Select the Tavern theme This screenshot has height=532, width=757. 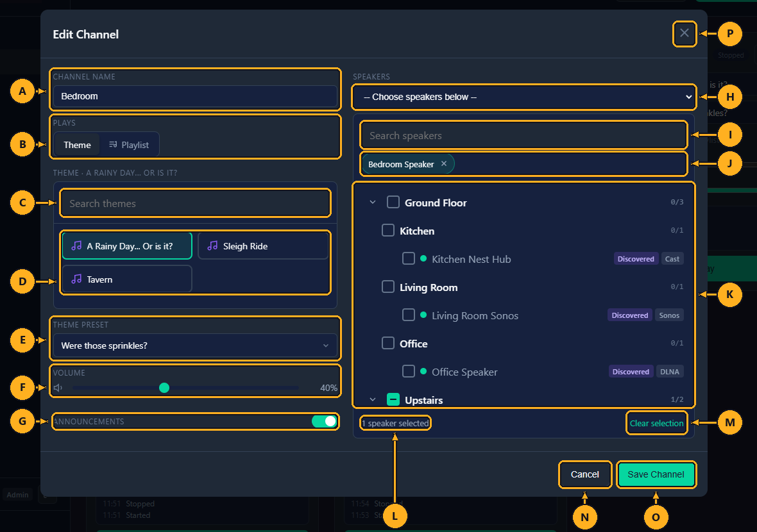click(127, 279)
